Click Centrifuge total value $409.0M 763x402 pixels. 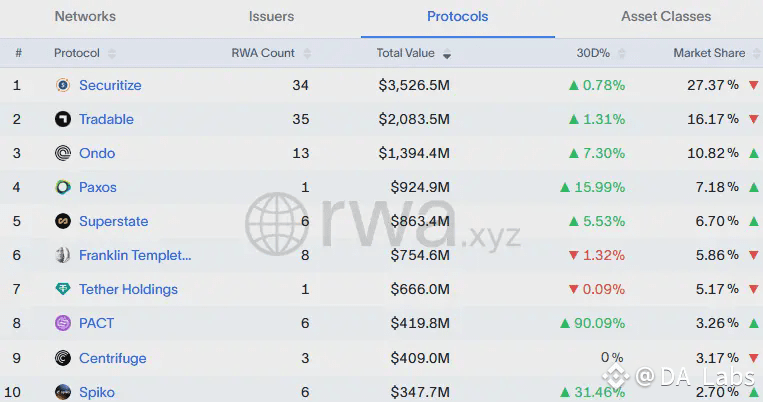(x=420, y=358)
